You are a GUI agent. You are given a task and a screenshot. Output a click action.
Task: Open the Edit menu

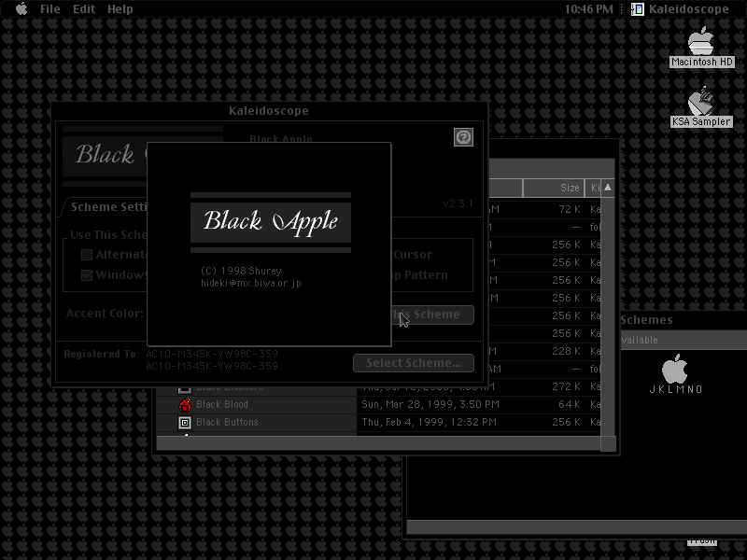[x=84, y=9]
